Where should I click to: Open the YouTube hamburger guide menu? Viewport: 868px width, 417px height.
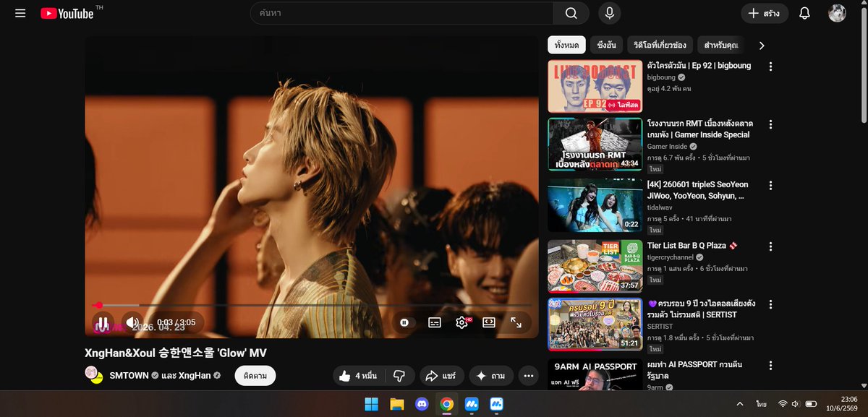pyautogui.click(x=20, y=13)
